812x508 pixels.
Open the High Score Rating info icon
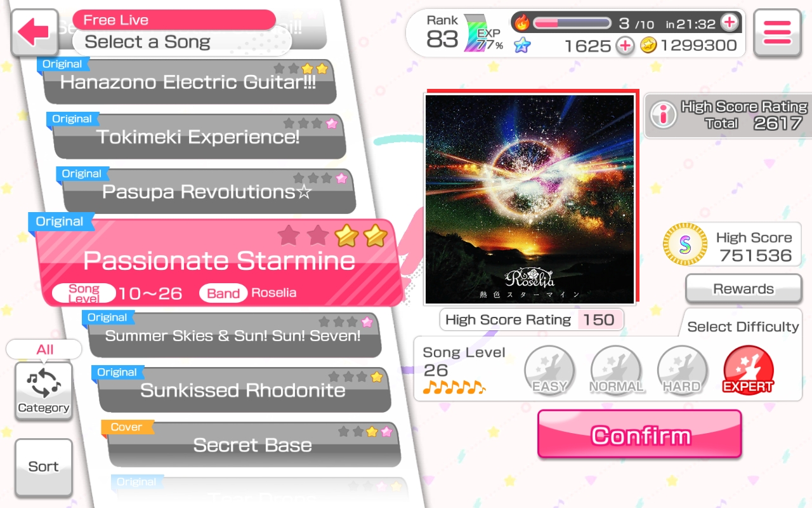pos(665,115)
